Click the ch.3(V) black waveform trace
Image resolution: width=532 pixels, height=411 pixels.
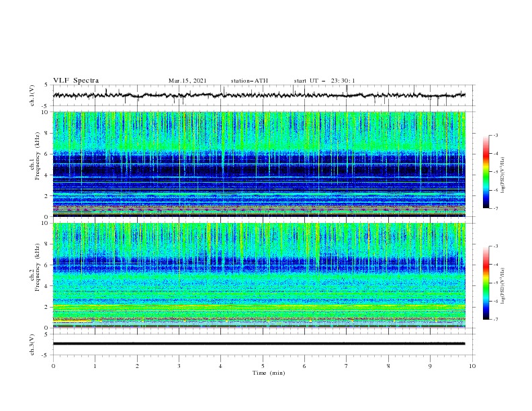click(x=259, y=344)
